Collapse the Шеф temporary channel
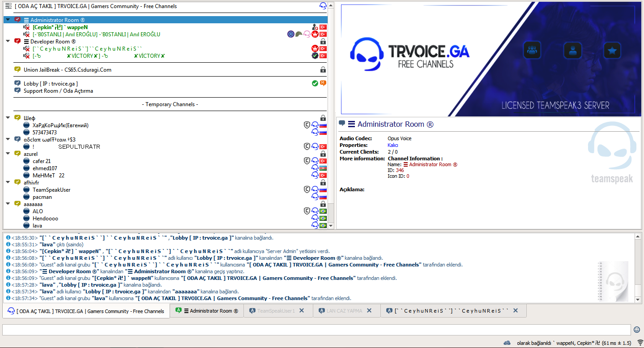 [x=8, y=118]
